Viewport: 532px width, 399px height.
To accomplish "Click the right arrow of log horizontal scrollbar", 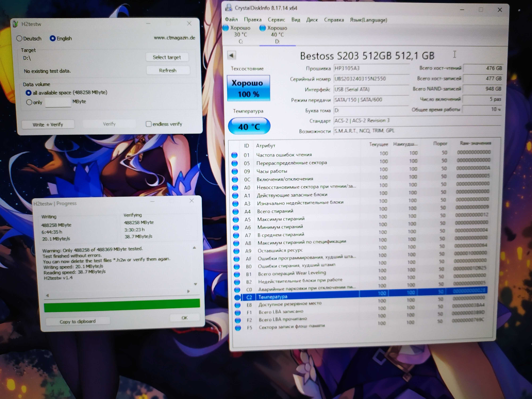I will [189, 291].
